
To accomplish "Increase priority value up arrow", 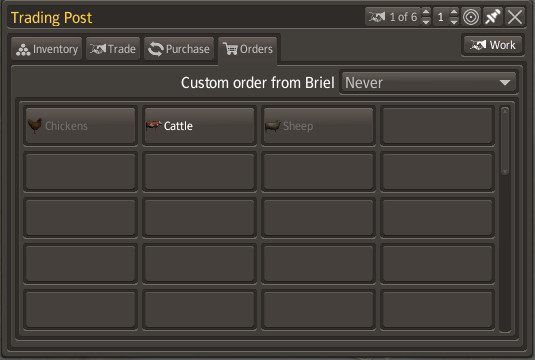I will [x=453, y=12].
